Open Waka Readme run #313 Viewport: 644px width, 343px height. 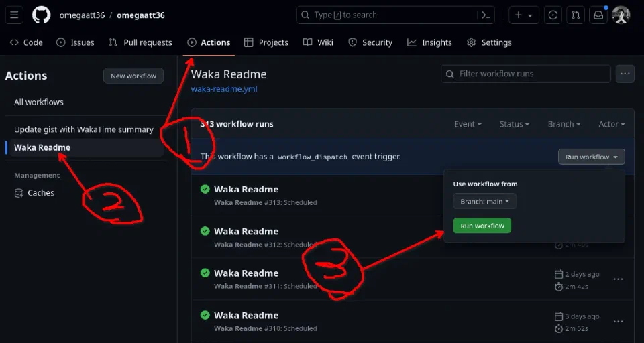click(246, 189)
